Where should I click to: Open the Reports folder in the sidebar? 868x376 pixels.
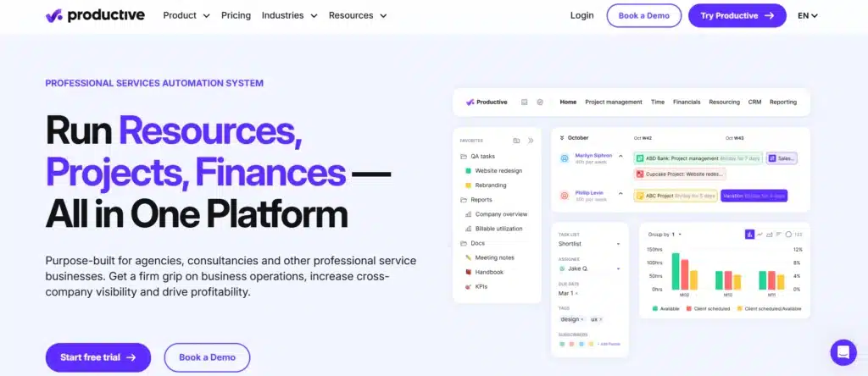476,200
